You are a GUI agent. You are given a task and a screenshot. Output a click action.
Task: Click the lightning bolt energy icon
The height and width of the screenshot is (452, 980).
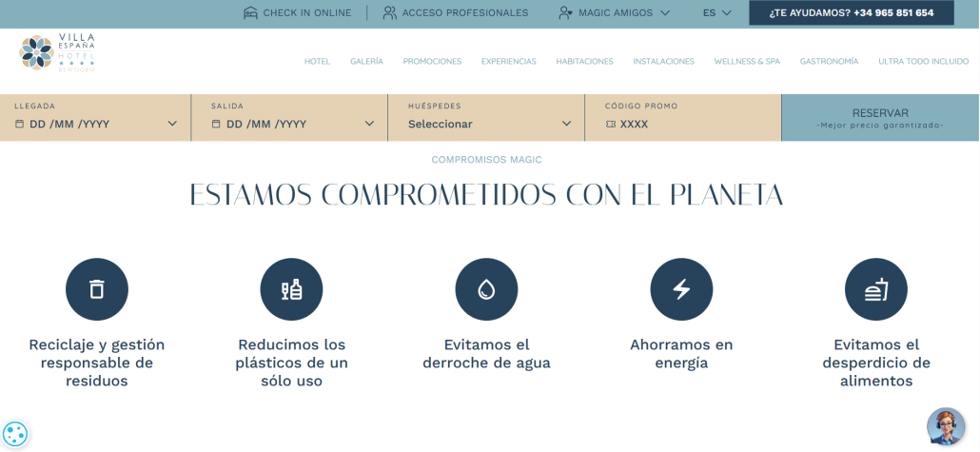tap(681, 289)
